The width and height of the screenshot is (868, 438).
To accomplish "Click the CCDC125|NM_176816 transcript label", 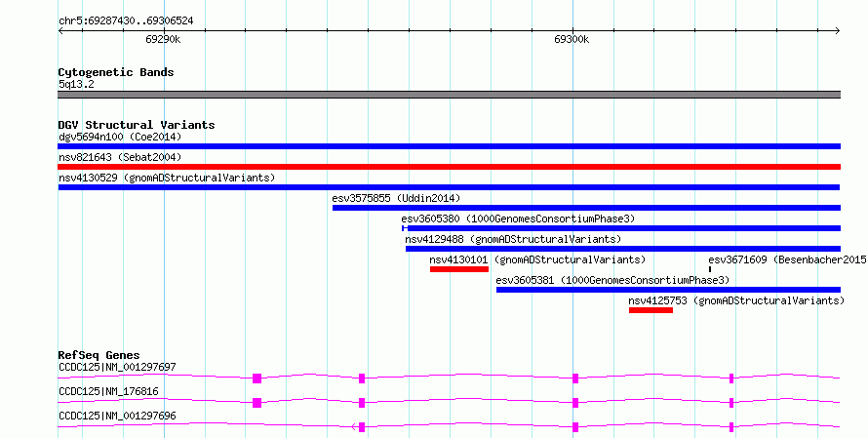I will (x=108, y=391).
